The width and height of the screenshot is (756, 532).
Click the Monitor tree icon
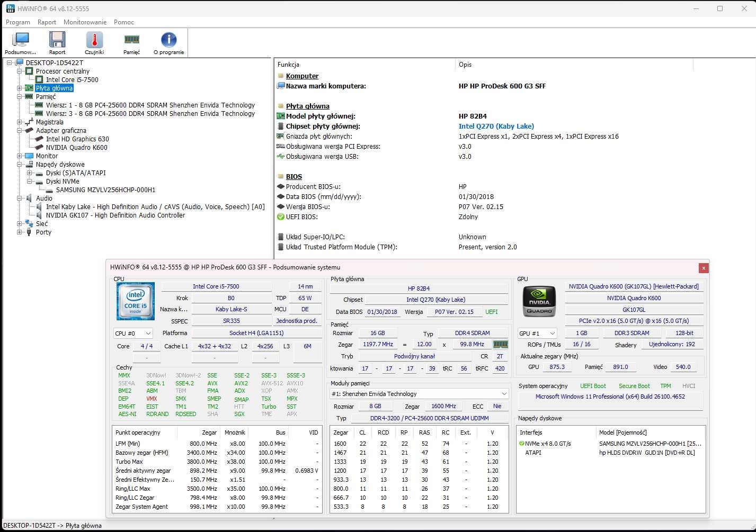click(29, 156)
